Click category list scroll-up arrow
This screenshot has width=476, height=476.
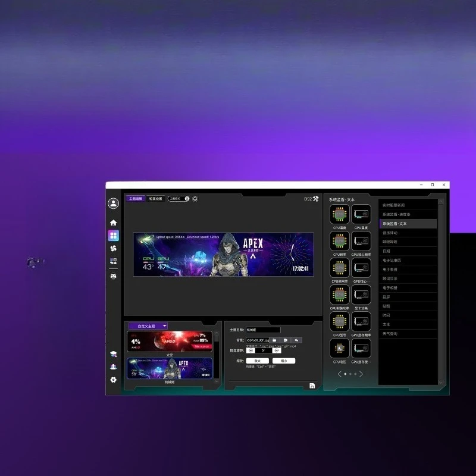[x=441, y=202]
